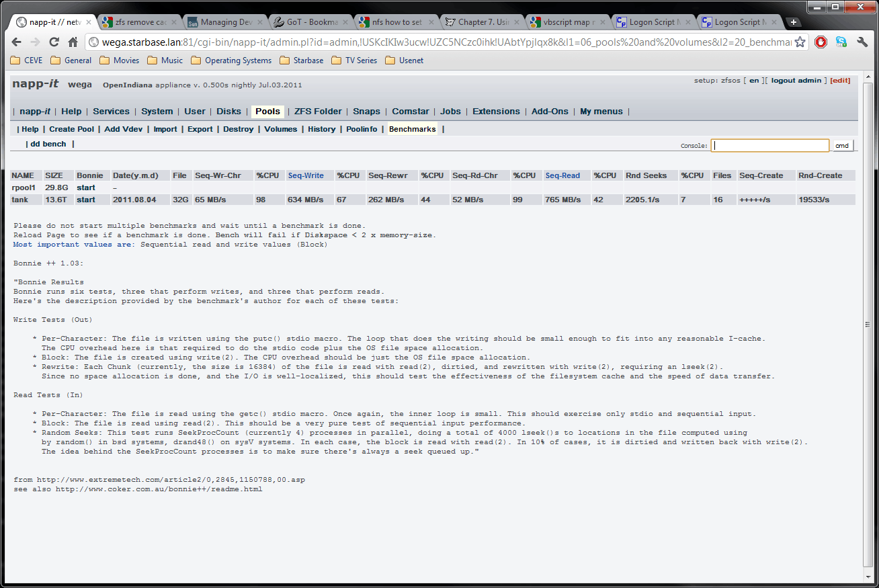Open Add Vdev submenu item
Viewport: 879px width, 588px height.
click(124, 129)
